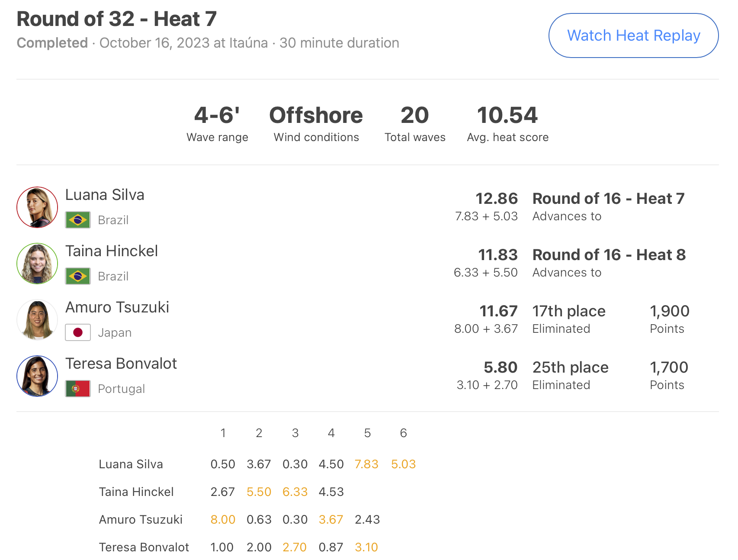Open Amuro Tsuzuki's athlete name link
This screenshot has height=560, width=738.
click(x=117, y=307)
